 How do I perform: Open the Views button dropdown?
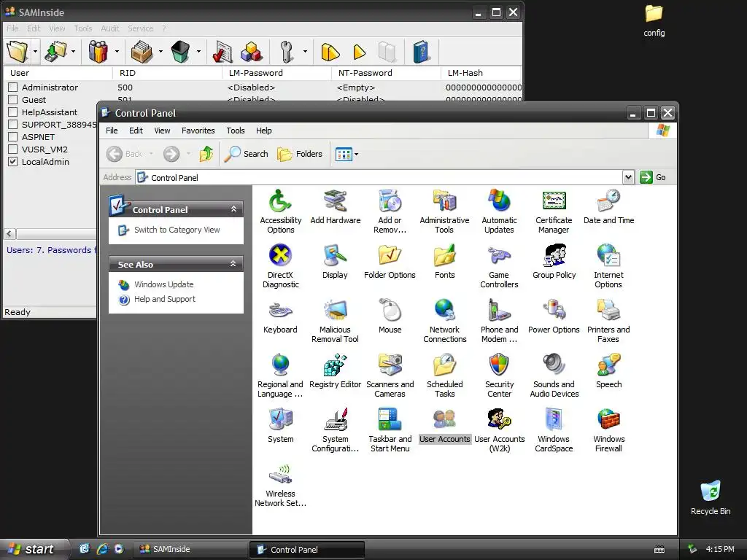pos(356,154)
